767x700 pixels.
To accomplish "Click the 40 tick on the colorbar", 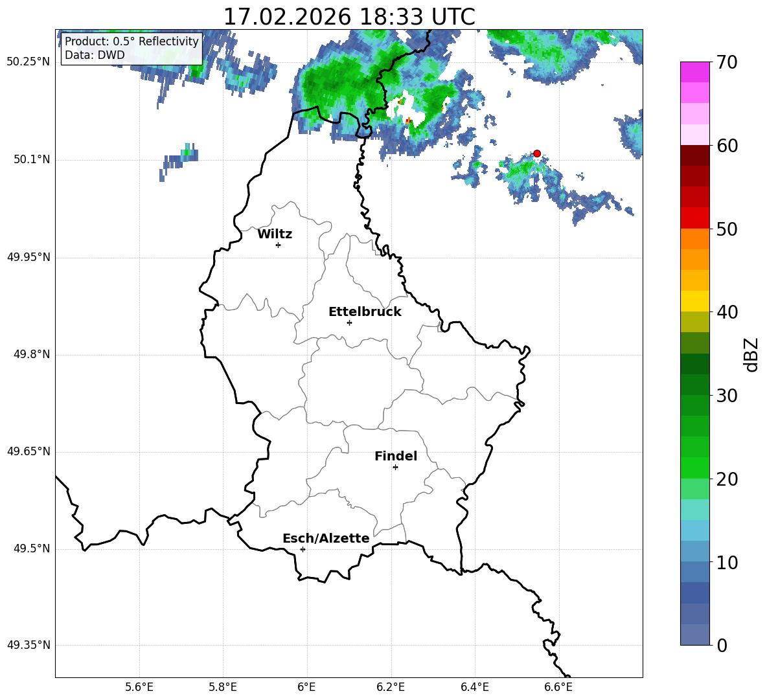I will coord(727,312).
